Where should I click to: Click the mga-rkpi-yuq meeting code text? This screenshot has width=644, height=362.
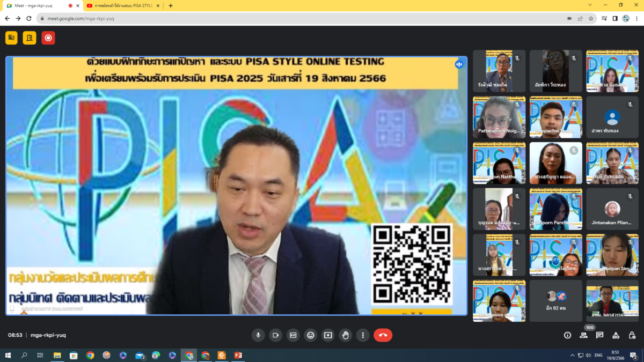(48, 335)
